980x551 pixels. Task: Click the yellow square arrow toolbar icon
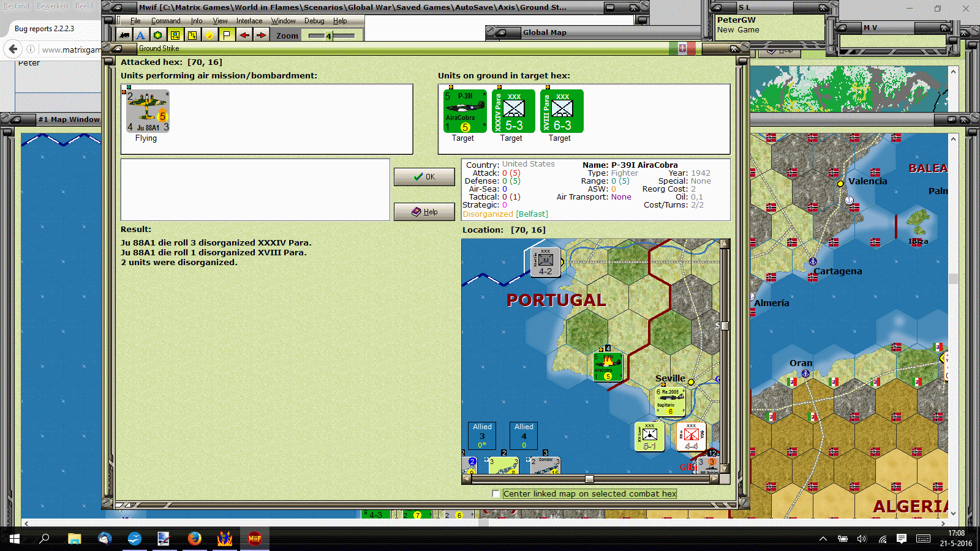click(192, 36)
